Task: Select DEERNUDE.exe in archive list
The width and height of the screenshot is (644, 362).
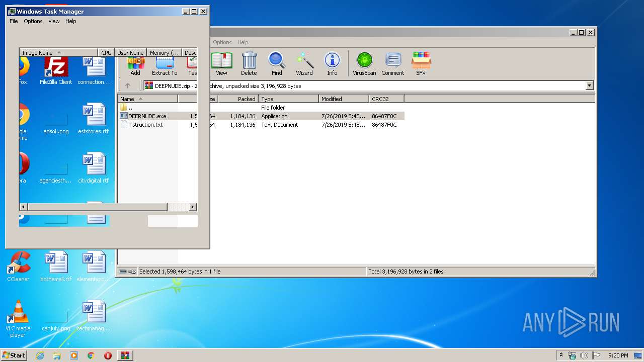Action: [x=261, y=116]
